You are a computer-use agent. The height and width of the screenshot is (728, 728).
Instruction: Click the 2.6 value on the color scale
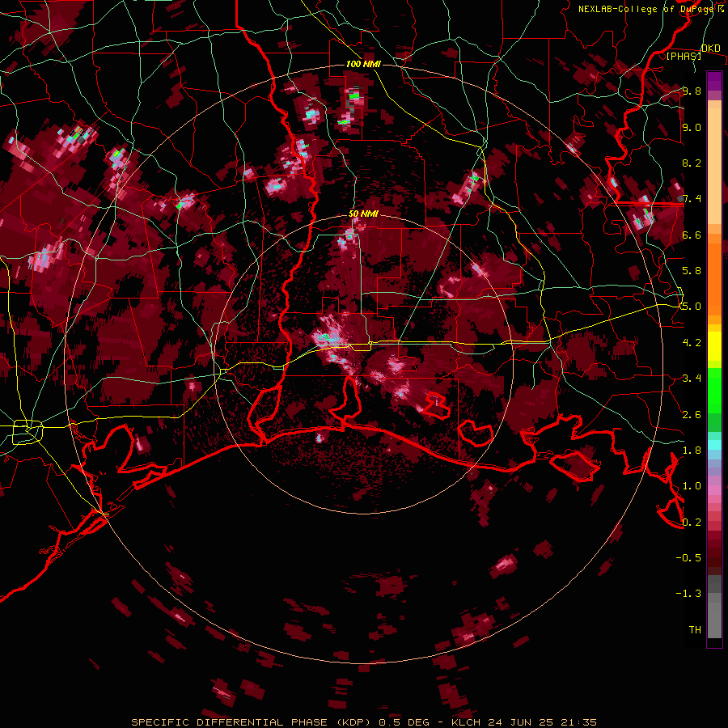click(x=692, y=414)
